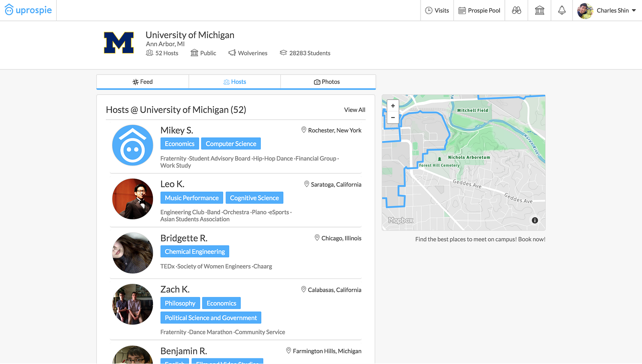Image resolution: width=642 pixels, height=364 pixels.
Task: Click the Public institution icon
Action: pyautogui.click(x=194, y=53)
